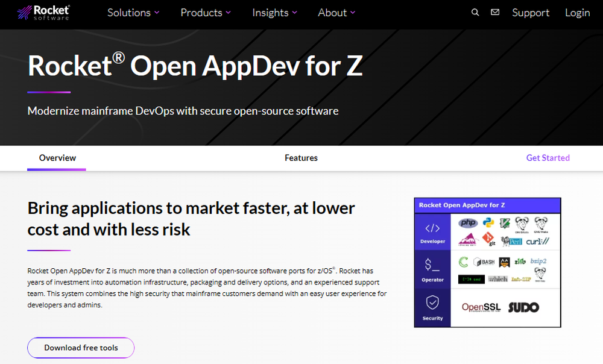Expand the Solutions dropdown menu
Screen dimensions: 603x364
click(133, 13)
